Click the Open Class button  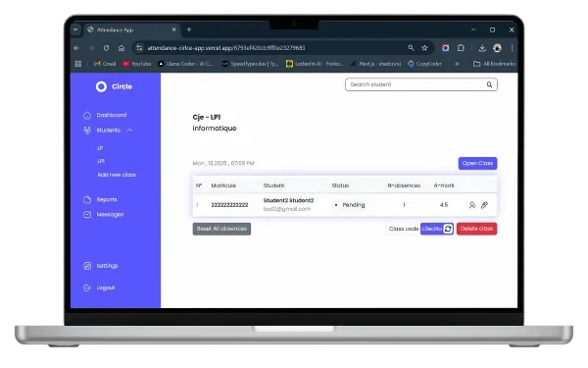pos(477,163)
